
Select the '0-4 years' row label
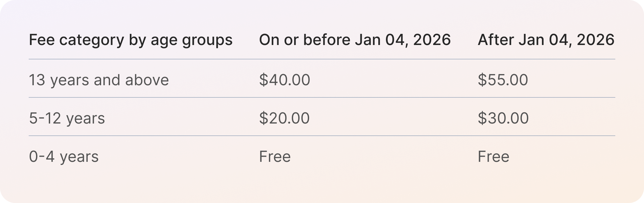click(64, 157)
